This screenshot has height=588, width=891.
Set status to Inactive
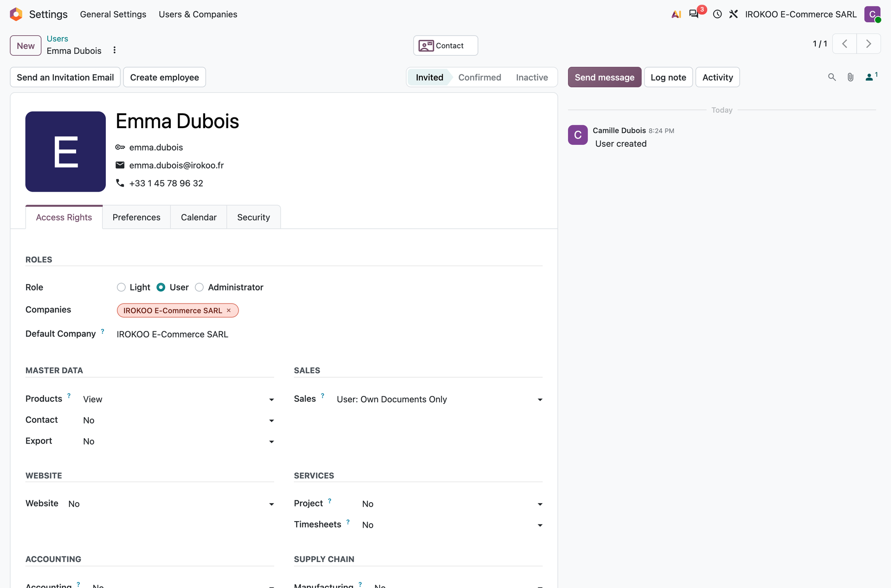pos(532,78)
